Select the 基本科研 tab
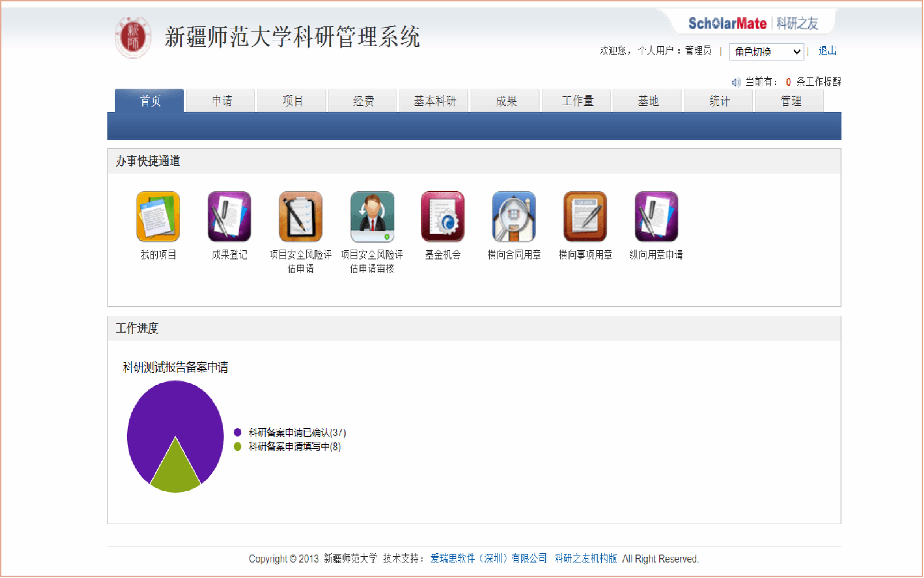The image size is (924, 578). click(x=435, y=101)
